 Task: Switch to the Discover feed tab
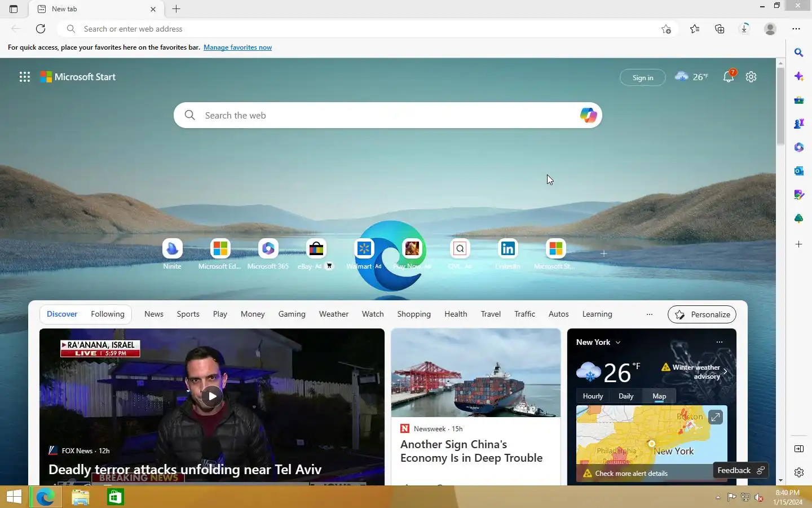tap(62, 314)
